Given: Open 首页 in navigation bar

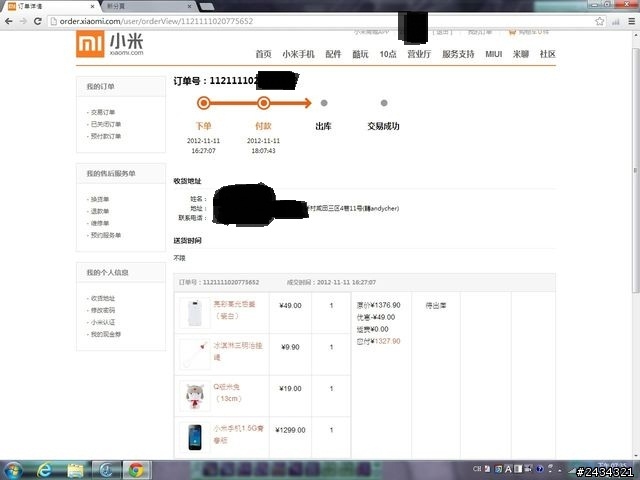Looking at the screenshot, I should click(x=263, y=54).
